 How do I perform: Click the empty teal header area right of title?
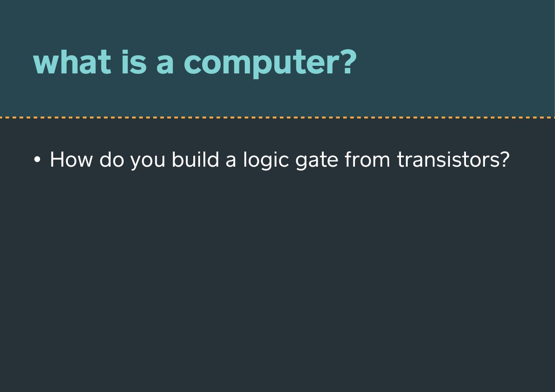pos(456,62)
